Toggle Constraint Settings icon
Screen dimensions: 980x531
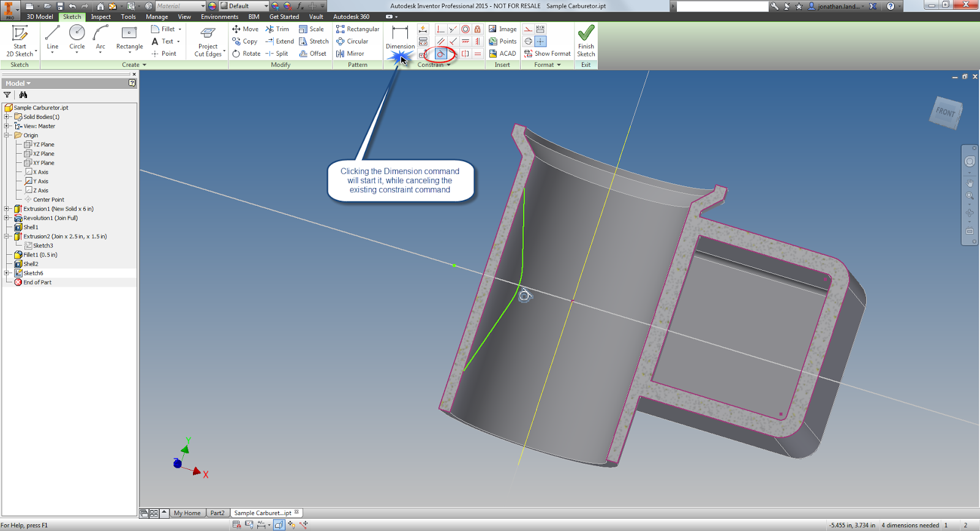point(423,53)
